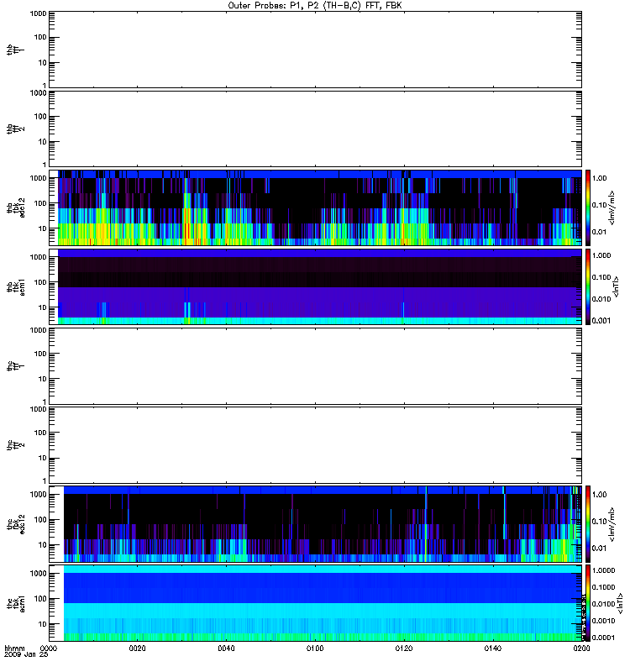This screenshot has height=672, width=630.
Task: Click the empty thc fff 2 plot panel
Action: click(316, 445)
